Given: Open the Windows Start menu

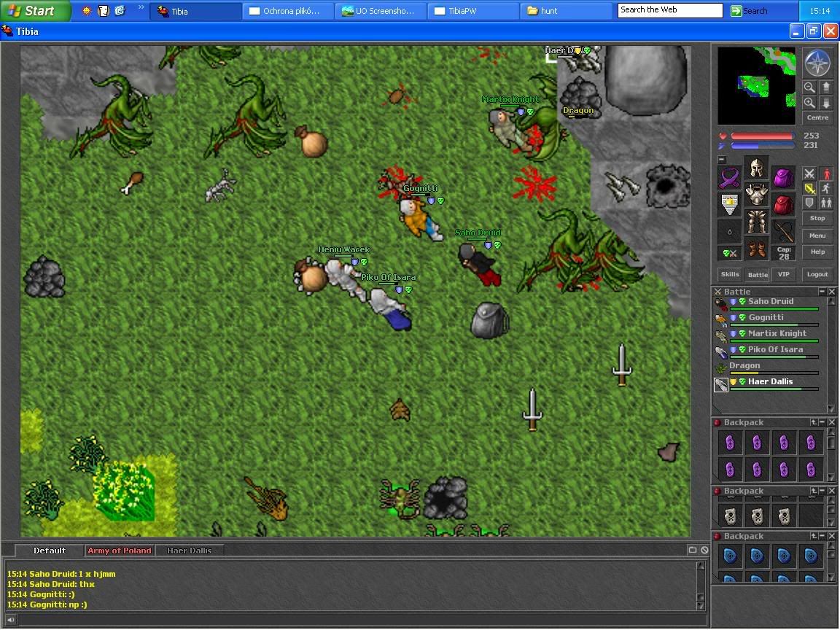Looking at the screenshot, I should click(35, 11).
